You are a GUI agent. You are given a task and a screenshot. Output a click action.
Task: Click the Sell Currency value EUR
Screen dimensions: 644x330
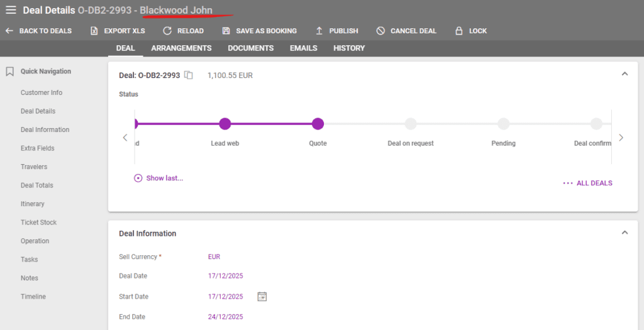(214, 256)
